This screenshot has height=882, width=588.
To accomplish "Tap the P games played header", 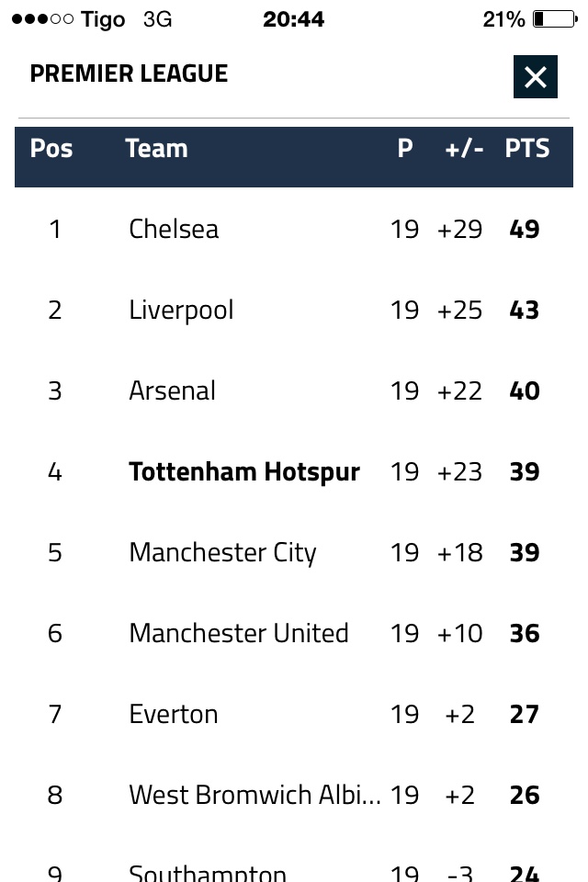I will tap(404, 149).
